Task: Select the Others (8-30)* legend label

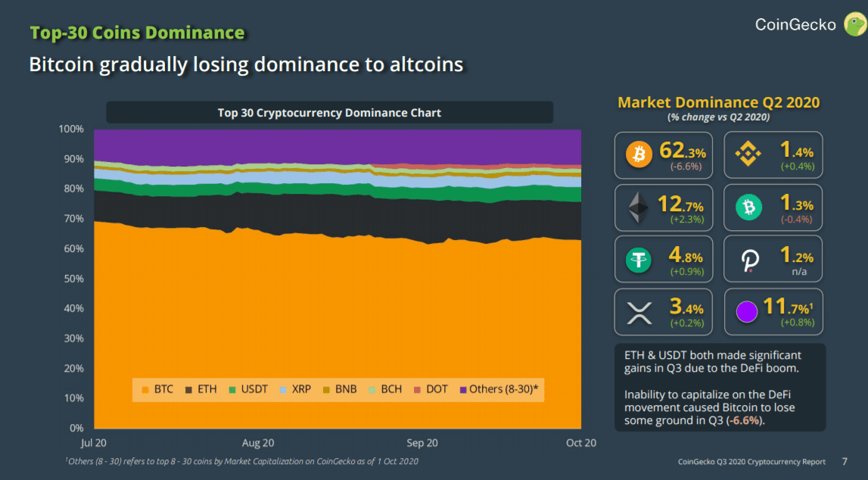Action: tap(504, 389)
